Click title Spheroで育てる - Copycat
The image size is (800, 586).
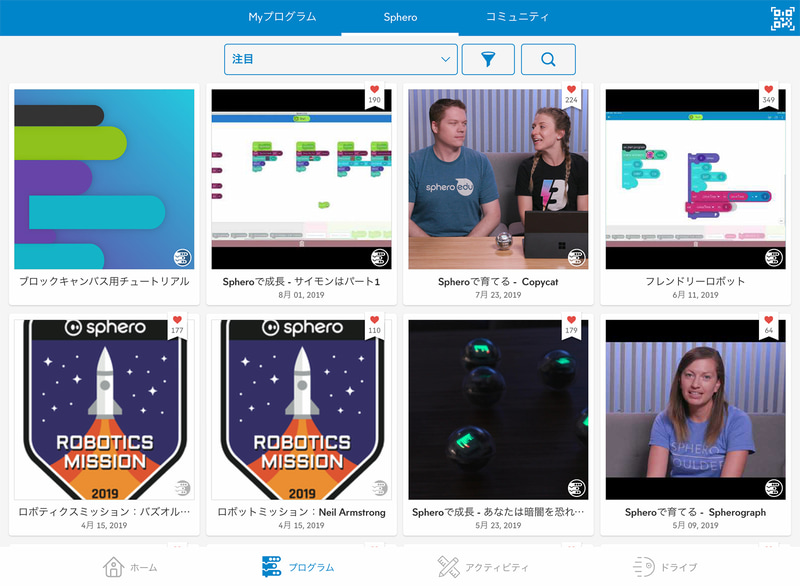click(498, 282)
